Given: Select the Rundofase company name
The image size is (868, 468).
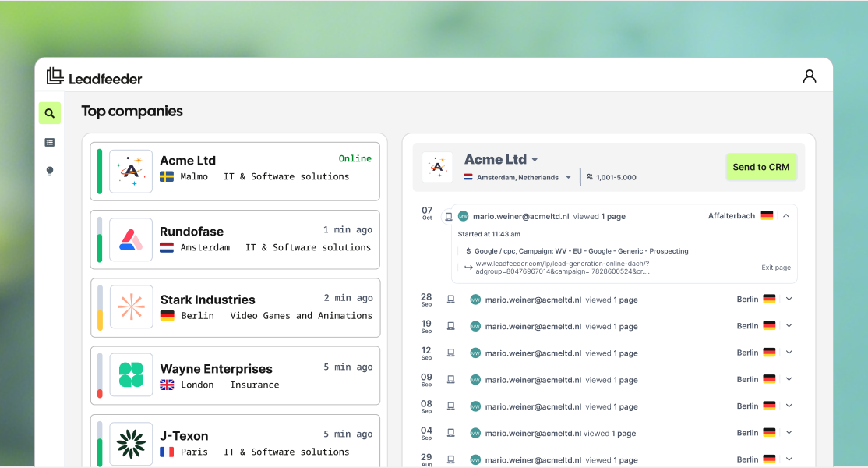Looking at the screenshot, I should click(x=192, y=232).
